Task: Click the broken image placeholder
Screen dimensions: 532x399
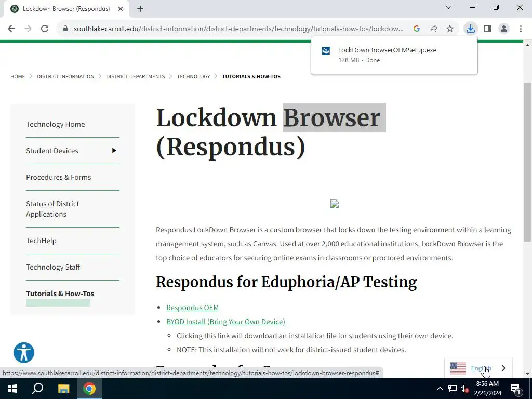Action: pyautogui.click(x=335, y=204)
